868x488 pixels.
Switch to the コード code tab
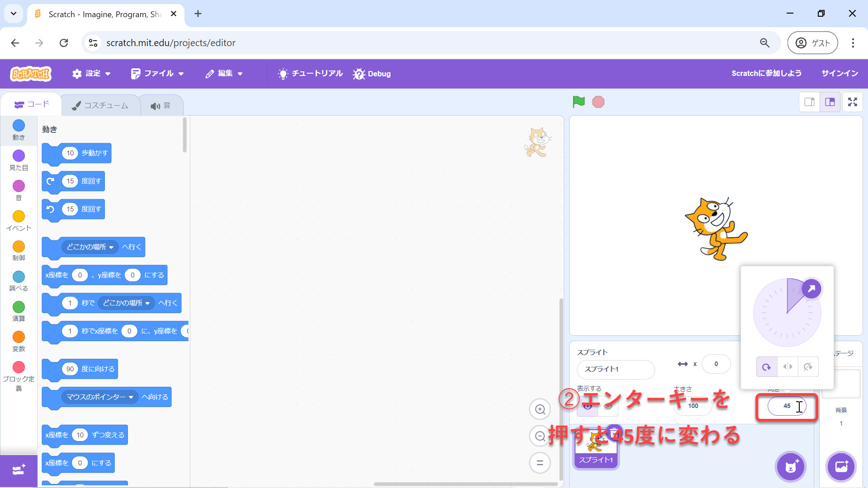click(x=32, y=104)
